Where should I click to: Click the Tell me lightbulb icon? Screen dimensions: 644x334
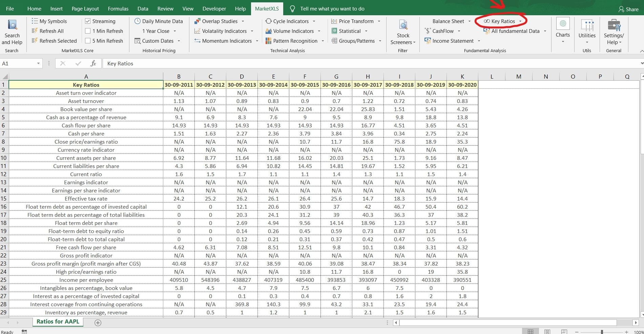click(x=293, y=9)
